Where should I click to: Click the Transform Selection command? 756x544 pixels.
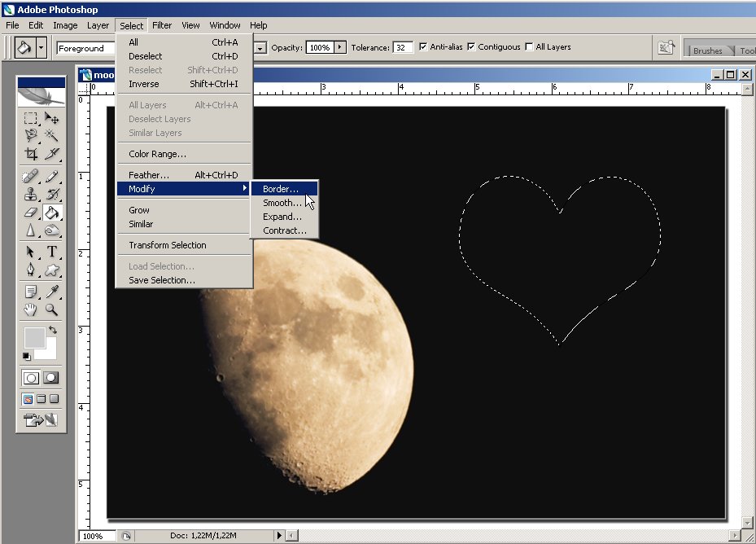tap(168, 244)
